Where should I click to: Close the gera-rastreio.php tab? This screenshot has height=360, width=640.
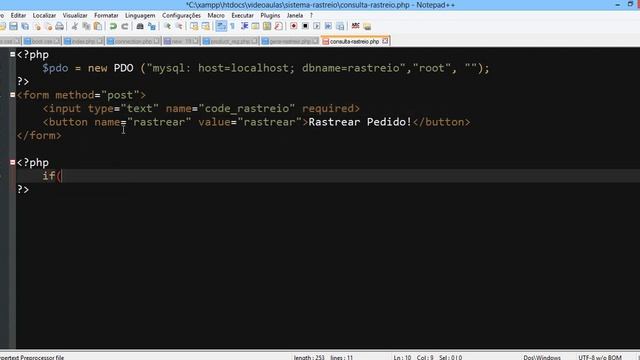click(315, 41)
